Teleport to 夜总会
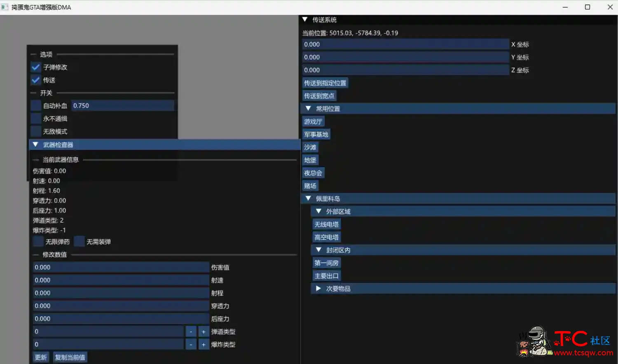This screenshot has height=364, width=618. tap(313, 173)
